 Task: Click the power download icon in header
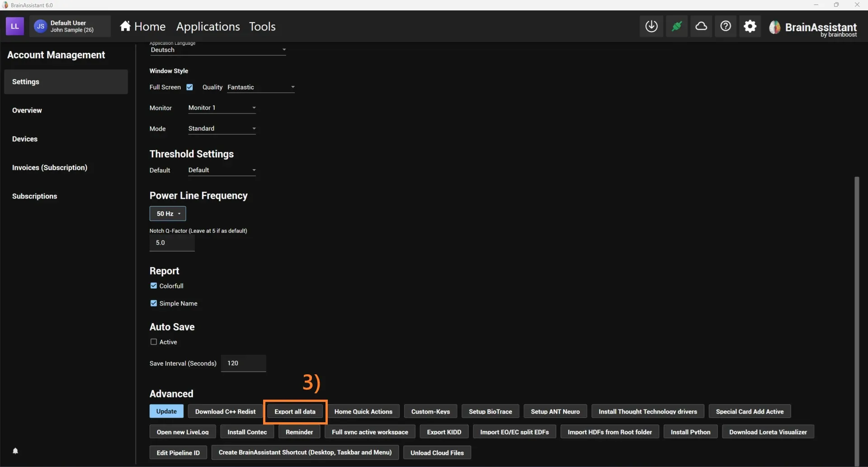pyautogui.click(x=651, y=26)
